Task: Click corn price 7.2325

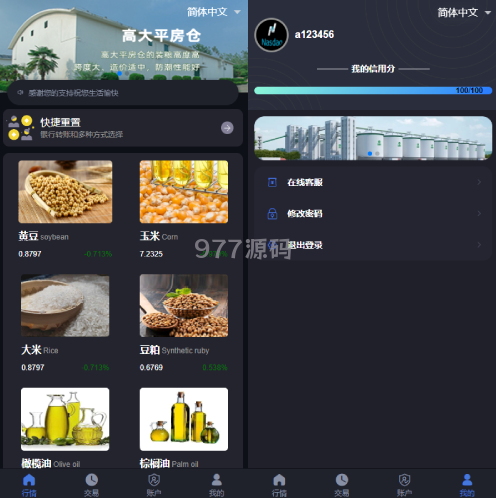Action: [x=151, y=254]
